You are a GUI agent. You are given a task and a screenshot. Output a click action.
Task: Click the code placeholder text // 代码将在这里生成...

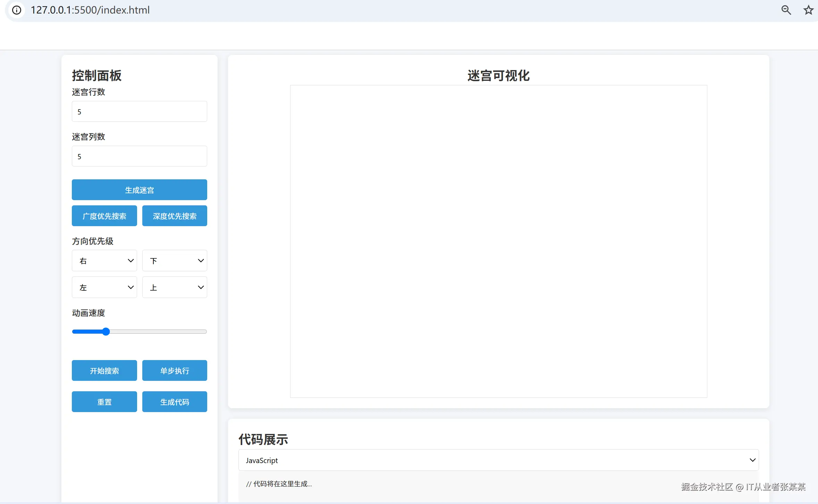click(279, 484)
